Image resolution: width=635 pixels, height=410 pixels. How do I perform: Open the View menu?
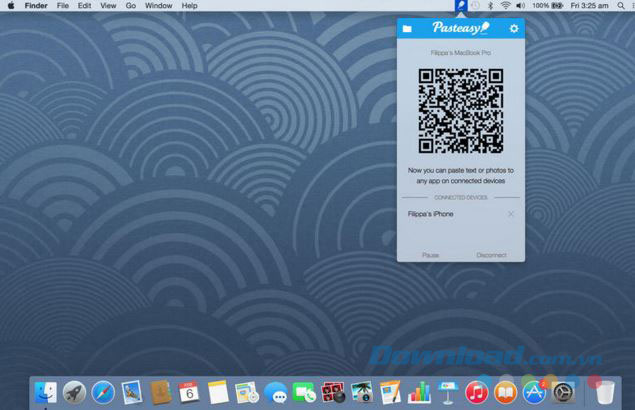[x=108, y=6]
